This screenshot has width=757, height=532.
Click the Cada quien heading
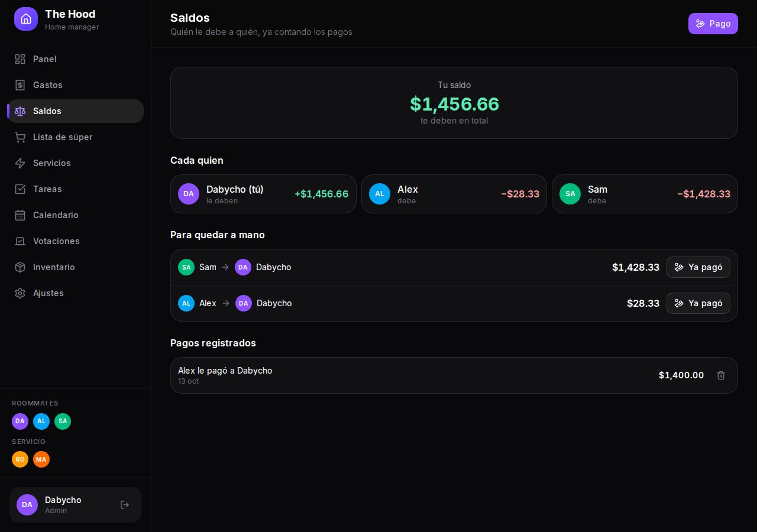click(197, 160)
